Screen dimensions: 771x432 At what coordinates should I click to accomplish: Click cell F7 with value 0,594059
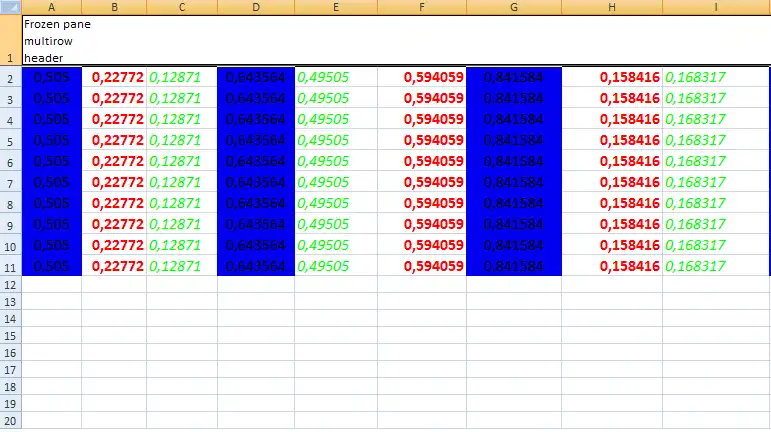tap(422, 182)
